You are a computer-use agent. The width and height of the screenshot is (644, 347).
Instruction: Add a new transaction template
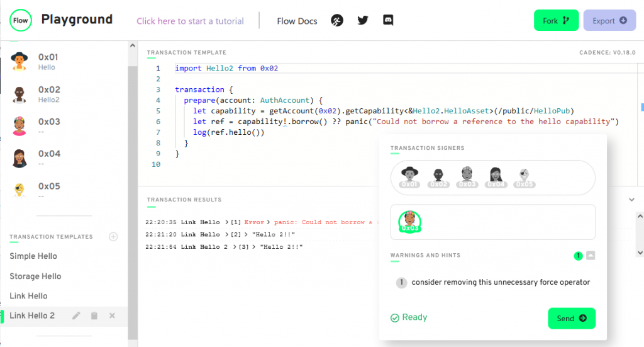pos(113,237)
